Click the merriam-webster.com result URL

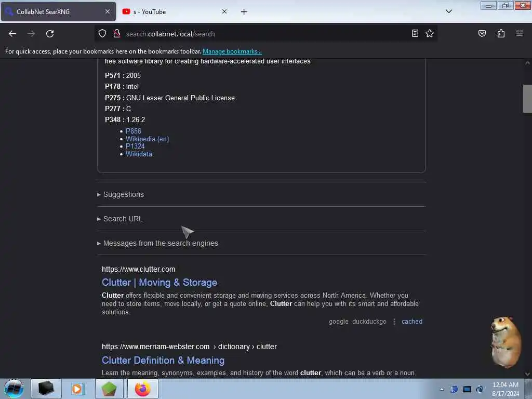pos(189,347)
